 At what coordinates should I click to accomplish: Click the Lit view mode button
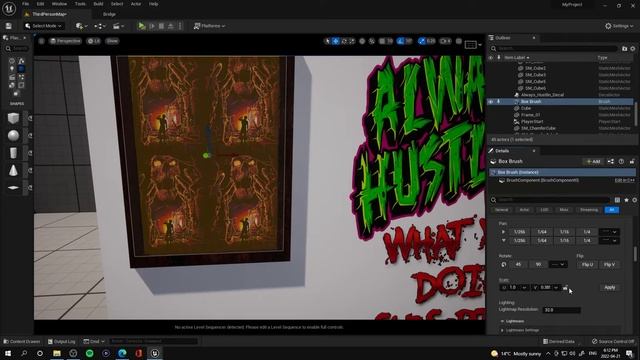[x=93, y=41]
